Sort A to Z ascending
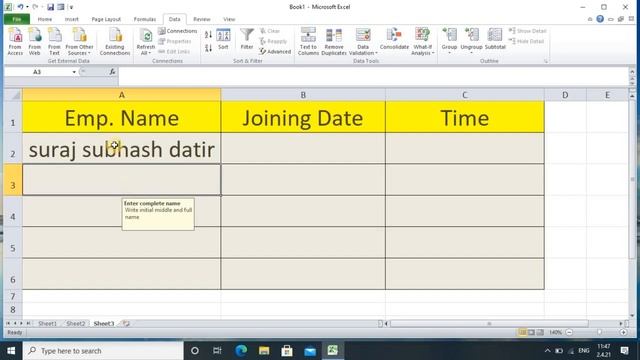 point(208,35)
